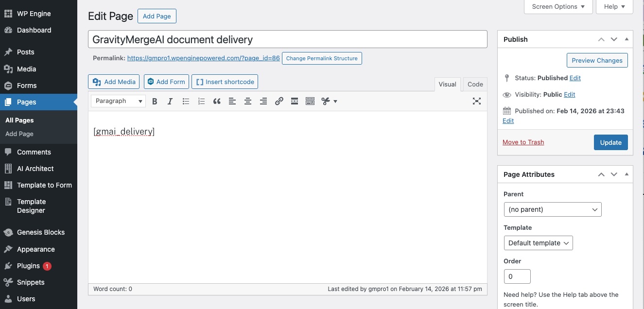
Task: Click the Update button
Action: click(610, 142)
